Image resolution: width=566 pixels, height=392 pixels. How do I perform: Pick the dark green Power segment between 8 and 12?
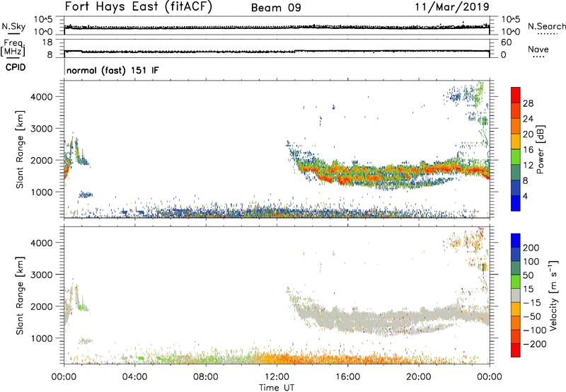tap(516, 173)
